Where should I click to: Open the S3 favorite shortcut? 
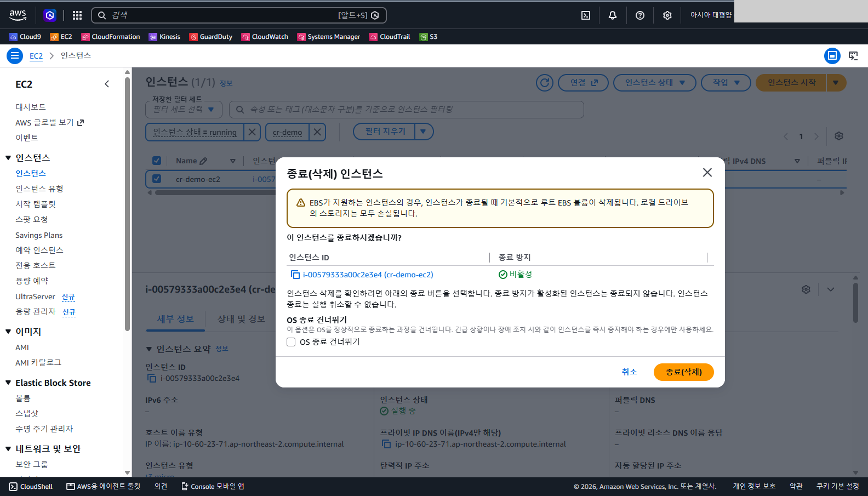click(x=429, y=37)
